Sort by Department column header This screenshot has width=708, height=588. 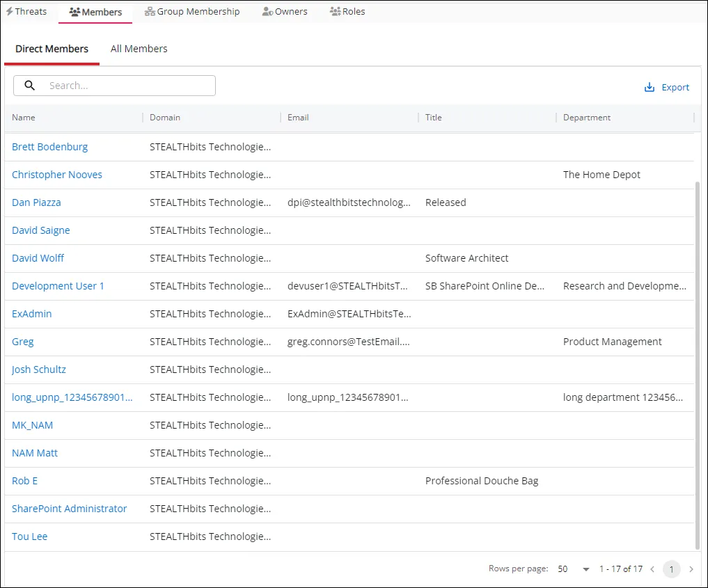(587, 118)
